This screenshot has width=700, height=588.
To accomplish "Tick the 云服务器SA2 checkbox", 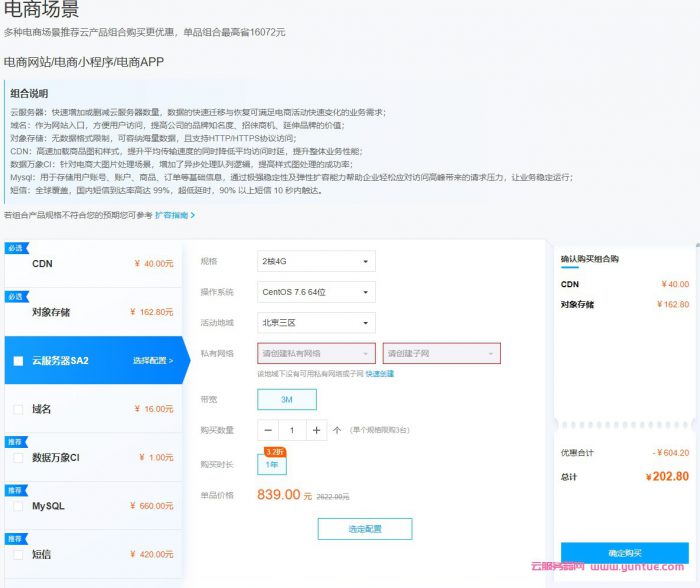I will (x=18, y=361).
